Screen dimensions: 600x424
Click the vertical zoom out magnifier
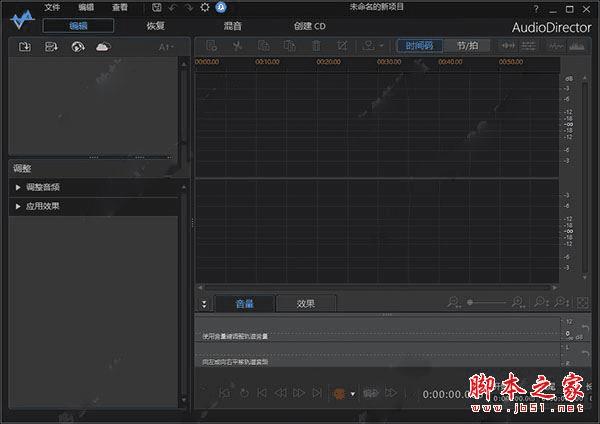coord(541,303)
